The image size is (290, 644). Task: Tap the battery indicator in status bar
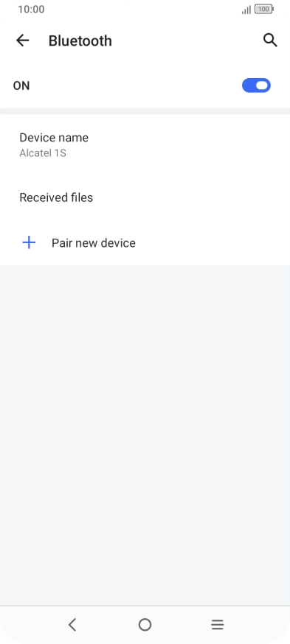pyautogui.click(x=264, y=9)
